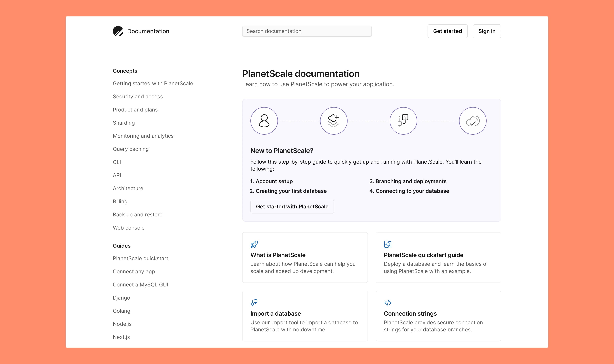Open Security and access sidebar link
614x364 pixels.
[x=138, y=97]
